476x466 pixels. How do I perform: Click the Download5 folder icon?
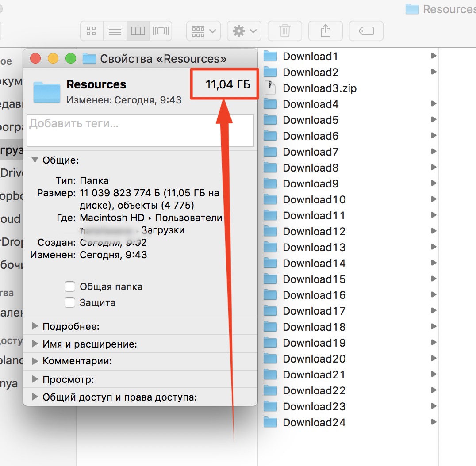click(x=270, y=119)
